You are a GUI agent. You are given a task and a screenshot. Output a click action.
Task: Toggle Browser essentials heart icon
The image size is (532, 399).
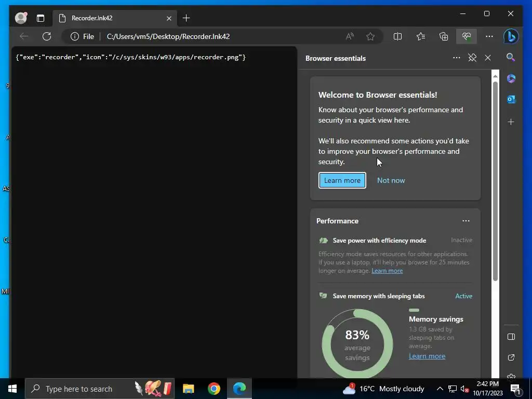tap(467, 36)
